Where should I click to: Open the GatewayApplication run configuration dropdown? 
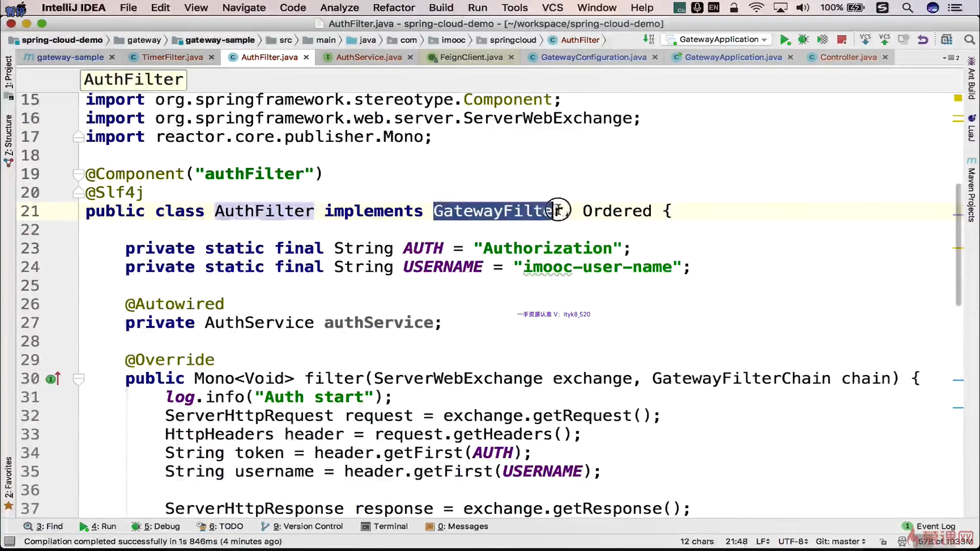point(719,40)
